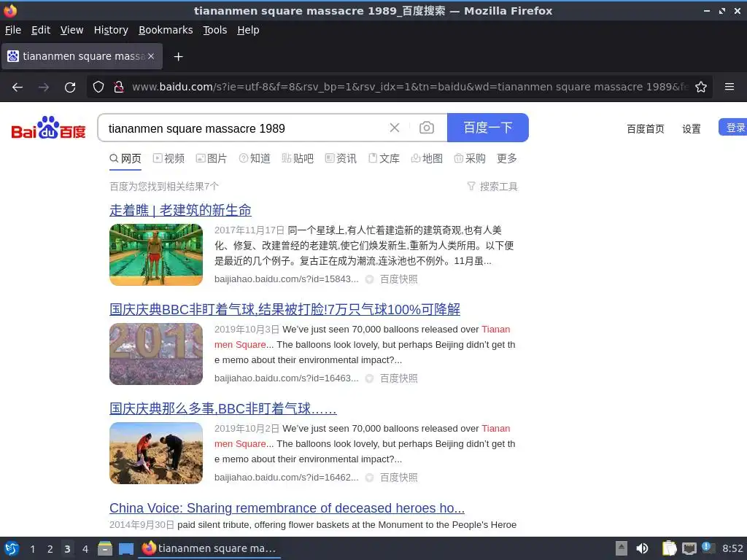Screen dimensions: 747x560
Task: Open the Tools menu
Action: [215, 30]
